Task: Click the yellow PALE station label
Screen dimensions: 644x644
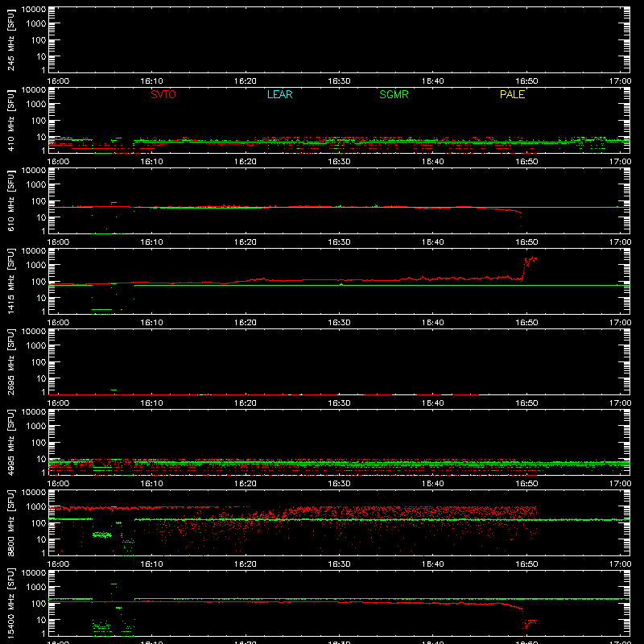Action: tap(512, 94)
